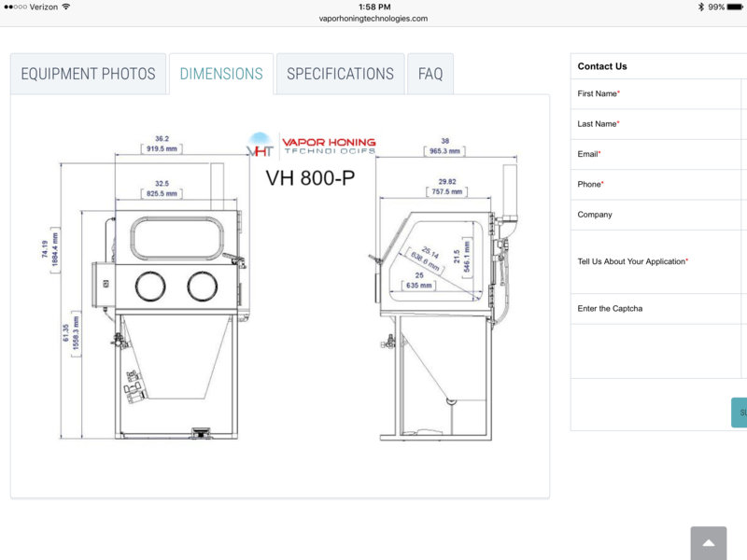Tap the Verizon carrier label

click(43, 7)
